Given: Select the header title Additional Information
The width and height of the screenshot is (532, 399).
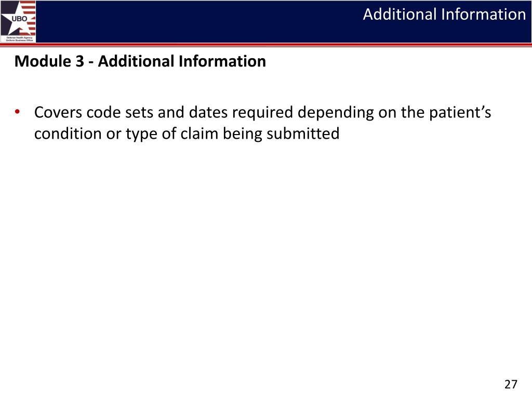Looking at the screenshot, I should pyautogui.click(x=444, y=14).
